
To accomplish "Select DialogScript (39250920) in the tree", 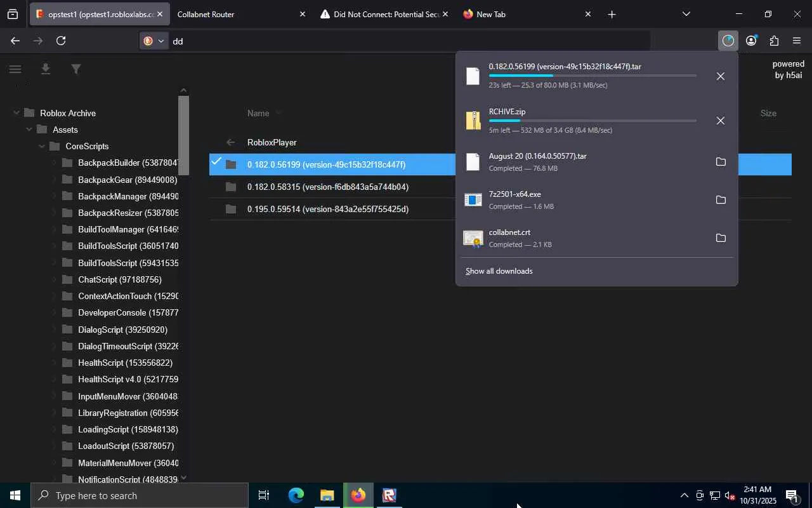I will [x=122, y=330].
